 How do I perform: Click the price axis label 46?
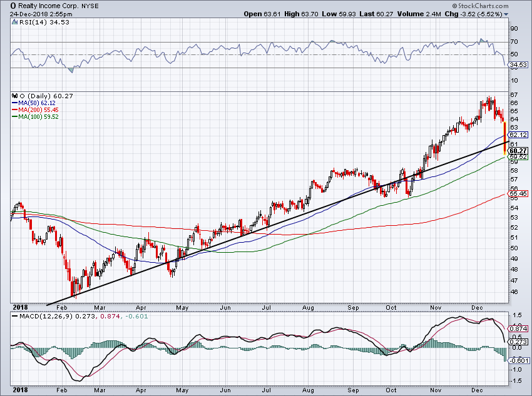[x=514, y=292]
